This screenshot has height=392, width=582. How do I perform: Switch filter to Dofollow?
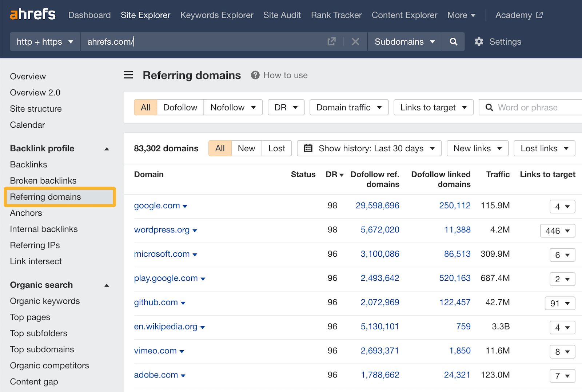[x=180, y=107]
